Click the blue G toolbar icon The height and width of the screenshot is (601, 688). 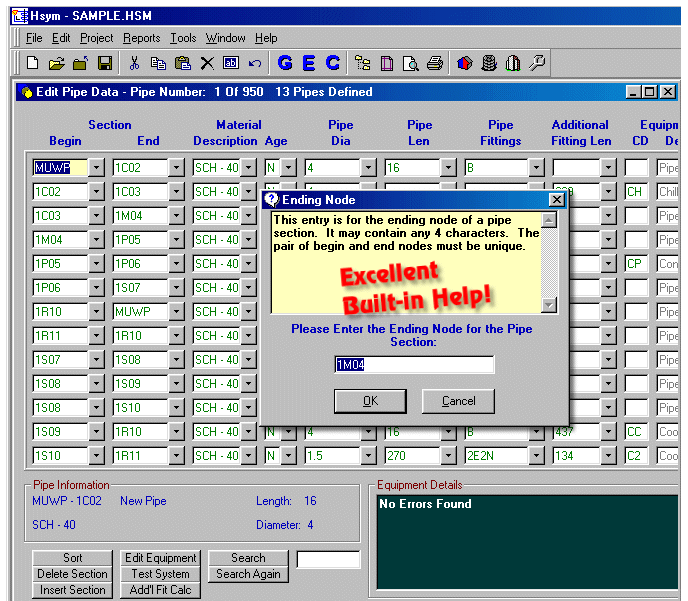tap(285, 63)
